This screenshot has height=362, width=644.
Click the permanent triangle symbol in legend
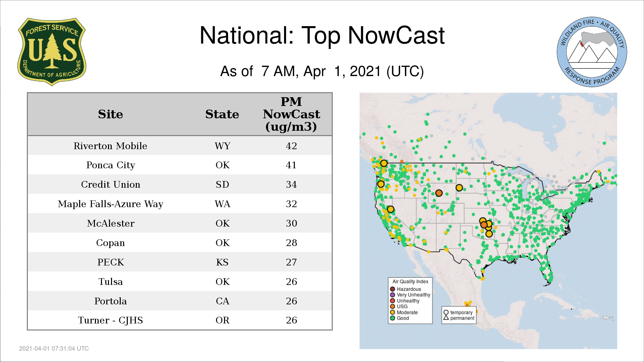[446, 318]
